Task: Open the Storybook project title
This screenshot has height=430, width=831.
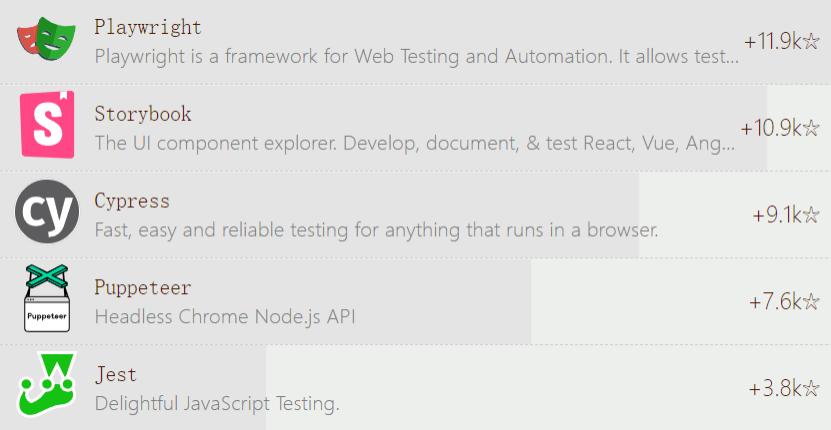Action: [142, 114]
